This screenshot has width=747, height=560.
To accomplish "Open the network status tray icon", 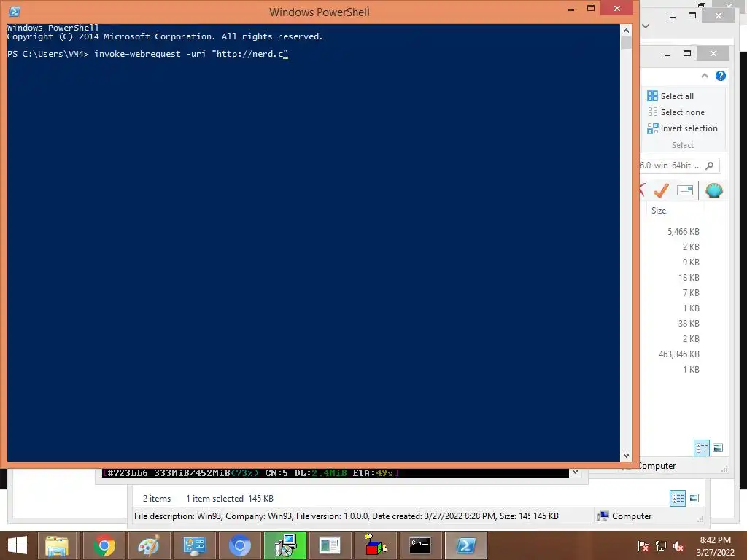I will 661,545.
